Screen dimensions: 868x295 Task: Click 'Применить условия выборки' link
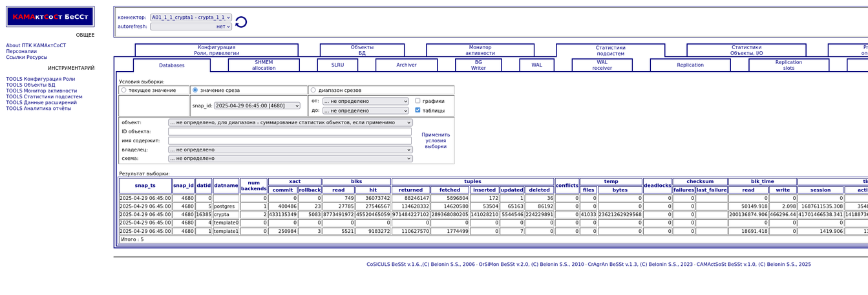click(436, 140)
